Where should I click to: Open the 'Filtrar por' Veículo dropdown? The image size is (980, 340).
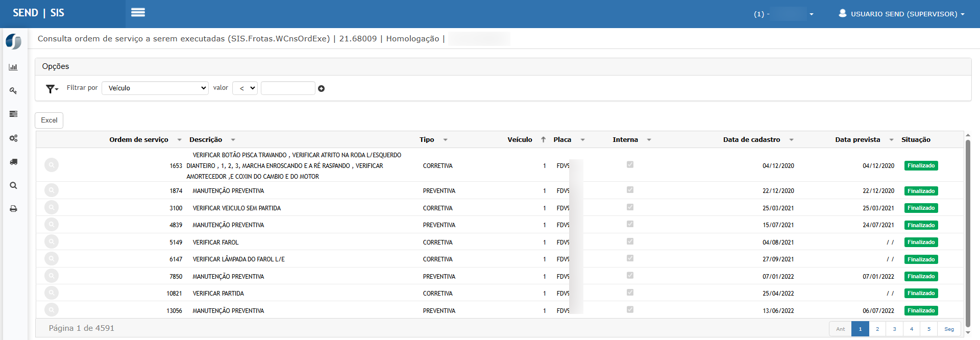[155, 88]
